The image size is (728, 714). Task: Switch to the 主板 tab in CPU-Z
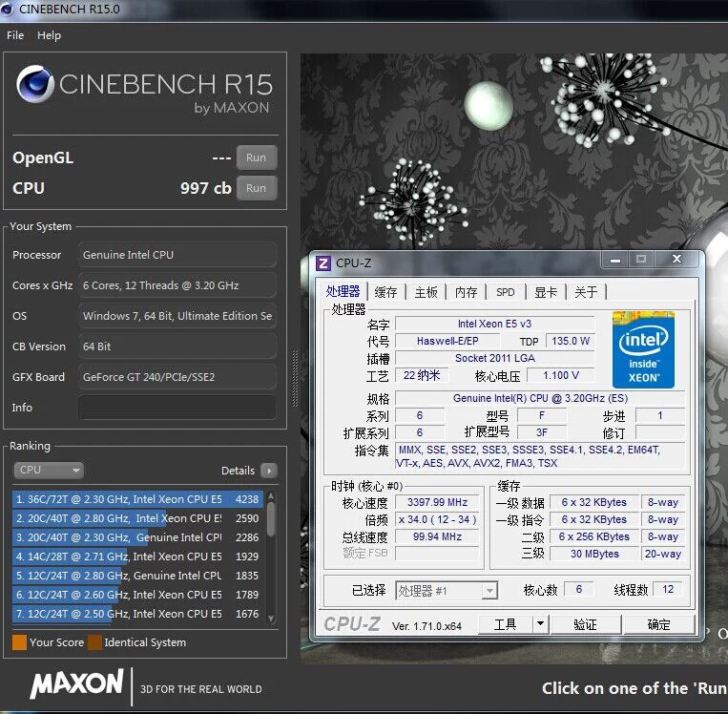click(x=426, y=292)
